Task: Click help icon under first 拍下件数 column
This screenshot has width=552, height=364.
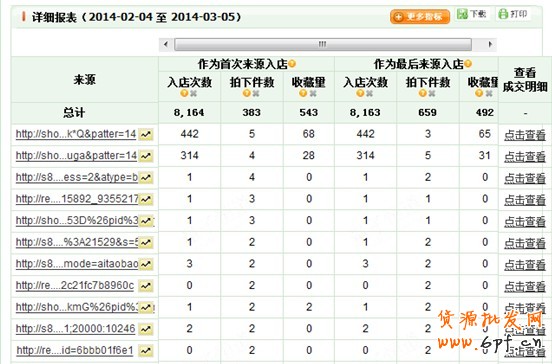Action: point(247,93)
